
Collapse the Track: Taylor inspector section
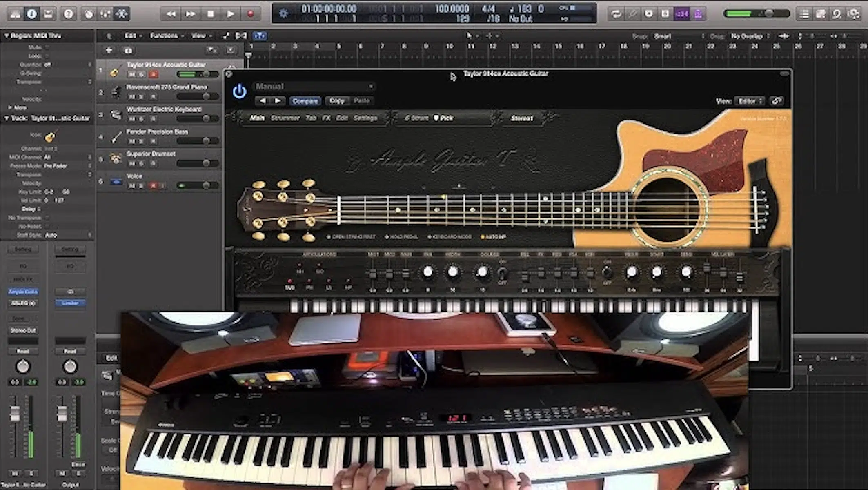pos(7,118)
